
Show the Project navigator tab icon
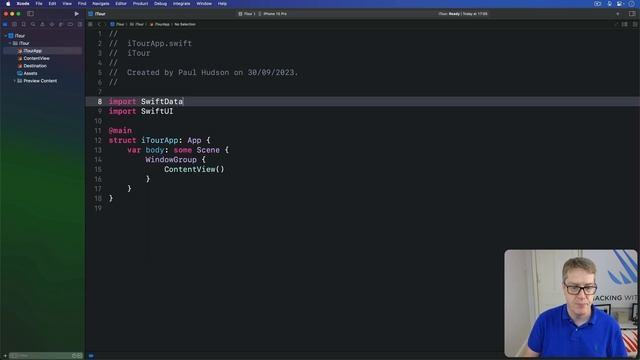(x=5, y=24)
